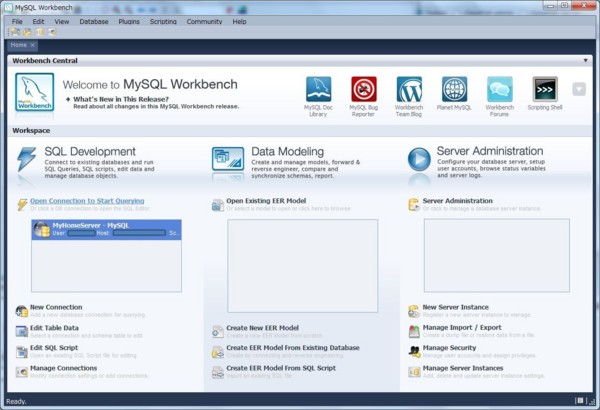Image resolution: width=600 pixels, height=410 pixels.
Task: Open the Workbench Forums icon
Action: click(x=500, y=89)
